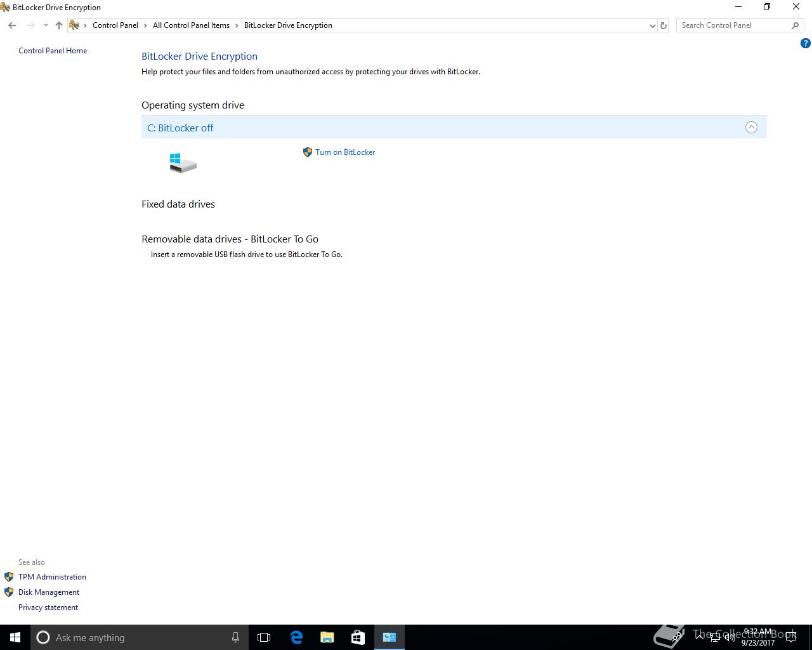The width and height of the screenshot is (812, 650).
Task: Open Task View
Action: pos(264,637)
